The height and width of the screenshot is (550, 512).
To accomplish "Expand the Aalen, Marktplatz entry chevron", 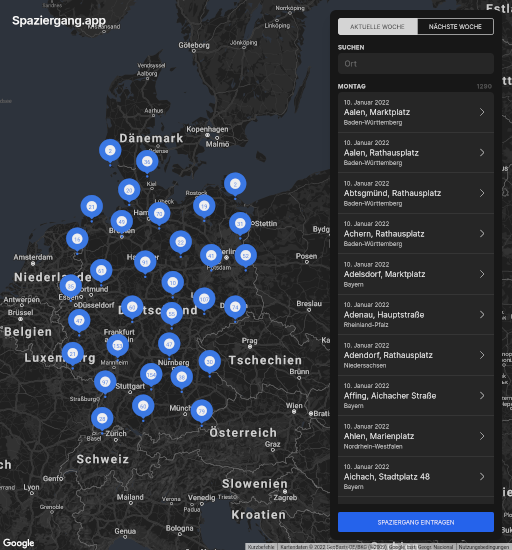I will tap(482, 112).
